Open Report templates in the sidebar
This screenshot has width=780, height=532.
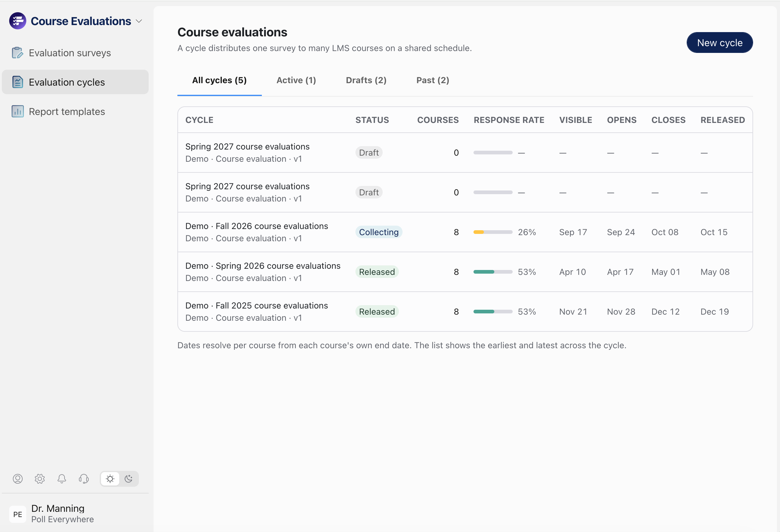pyautogui.click(x=75, y=111)
